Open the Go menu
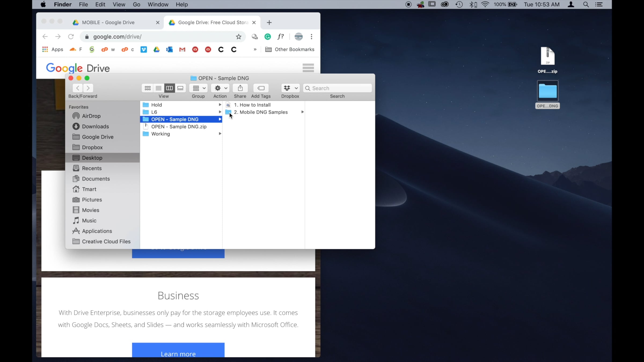This screenshot has width=644, height=362. click(136, 5)
